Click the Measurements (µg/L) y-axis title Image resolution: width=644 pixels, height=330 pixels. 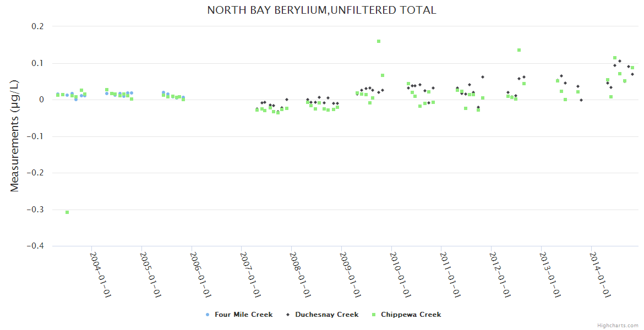[x=15, y=136]
